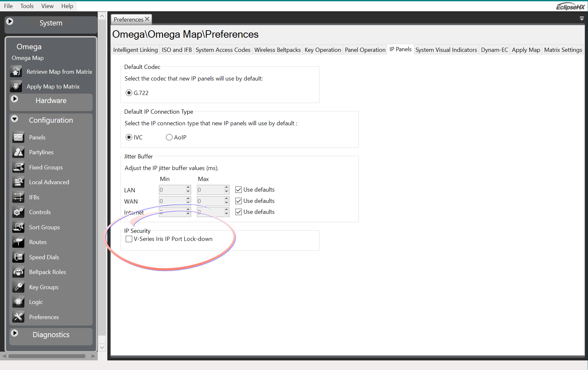Close the Preferences tab
Image resolution: width=588 pixels, height=370 pixels.
pos(147,19)
